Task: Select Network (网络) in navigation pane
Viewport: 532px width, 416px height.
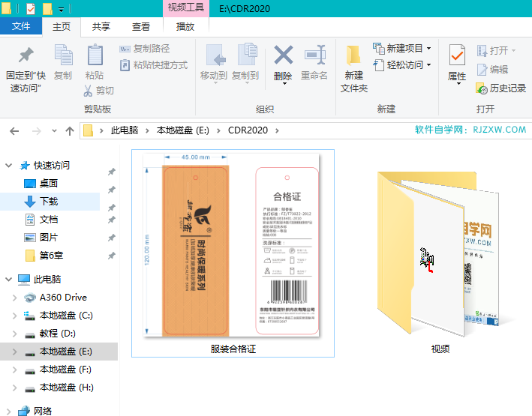Action: click(x=35, y=411)
